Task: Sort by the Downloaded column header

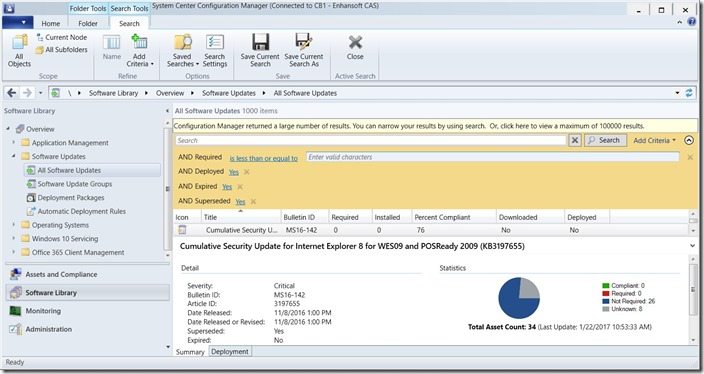Action: coord(530,217)
